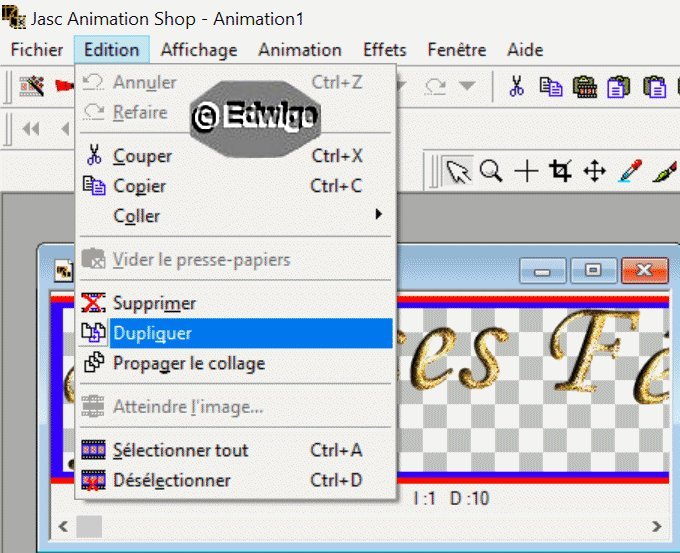Select the Crop tool
This screenshot has width=680, height=553.
click(560, 171)
